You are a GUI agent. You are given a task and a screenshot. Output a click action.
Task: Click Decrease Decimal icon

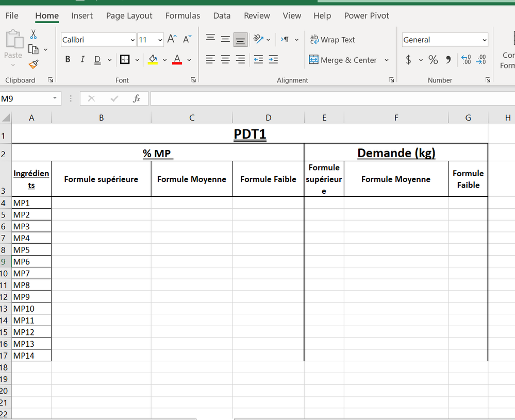(x=481, y=59)
